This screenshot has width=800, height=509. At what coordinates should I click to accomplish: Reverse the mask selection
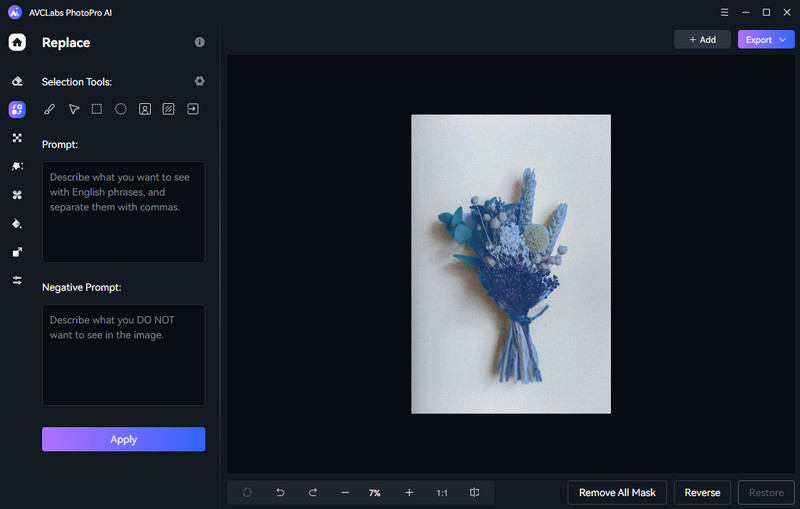[703, 493]
